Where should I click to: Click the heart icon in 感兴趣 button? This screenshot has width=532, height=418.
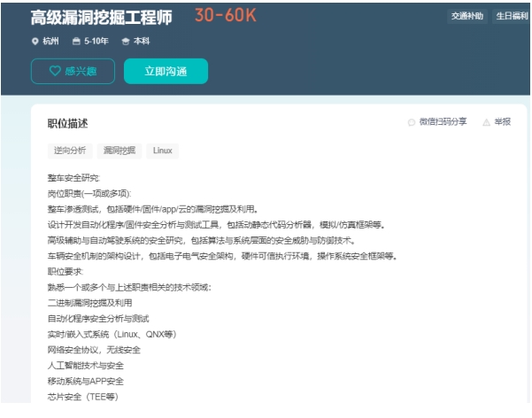(55, 71)
